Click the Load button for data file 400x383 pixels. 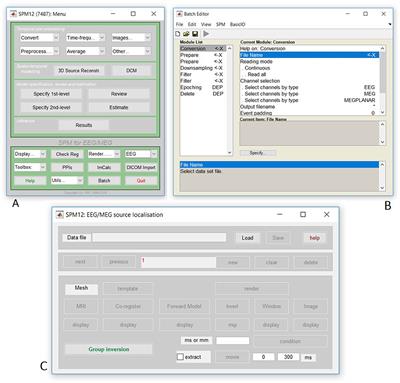247,238
